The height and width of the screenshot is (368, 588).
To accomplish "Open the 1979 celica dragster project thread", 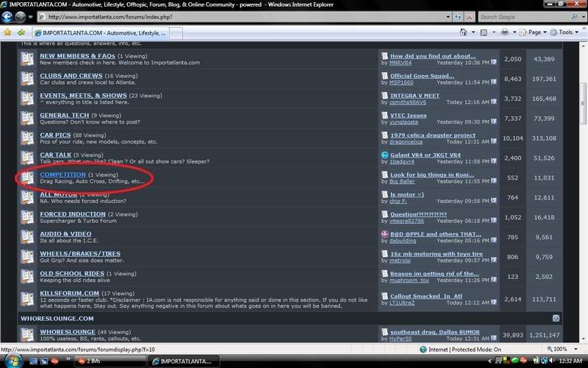I will point(437,135).
